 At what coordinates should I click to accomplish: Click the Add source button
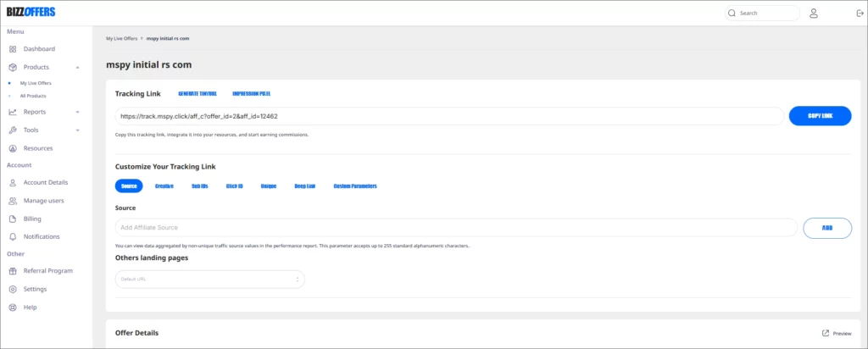coord(827,228)
